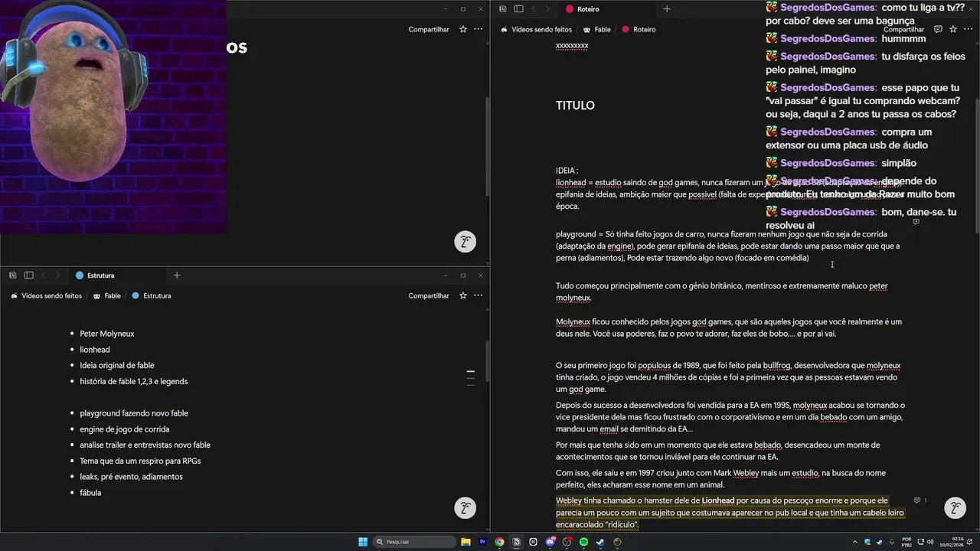Click Estrutura breadcrumb page name
Viewport: 980px width, 551px height.
[151, 295]
